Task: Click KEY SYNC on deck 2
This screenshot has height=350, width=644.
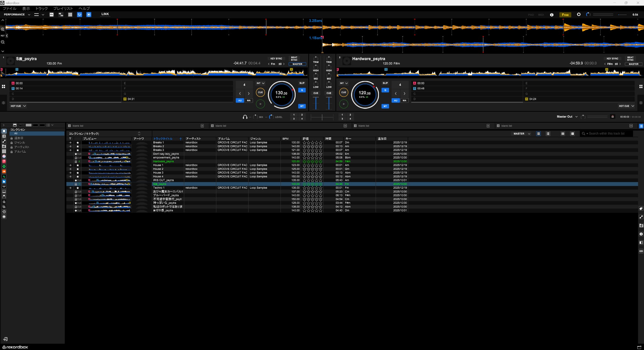Action: pos(612,58)
